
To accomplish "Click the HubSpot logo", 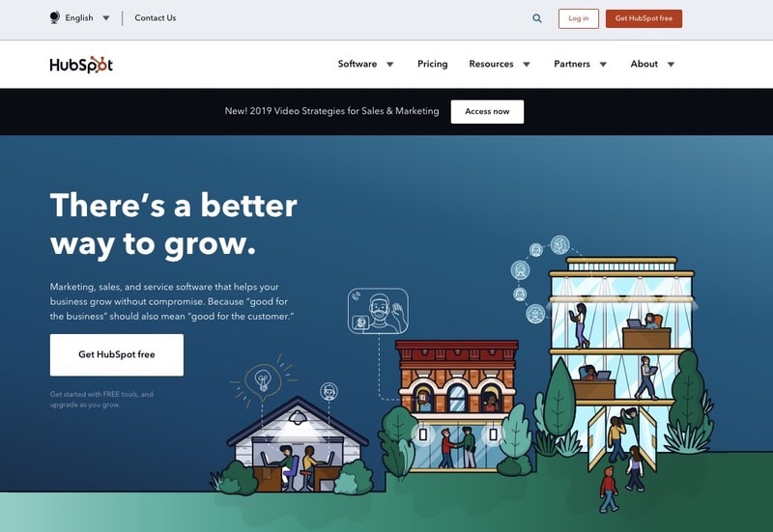I will click(81, 65).
